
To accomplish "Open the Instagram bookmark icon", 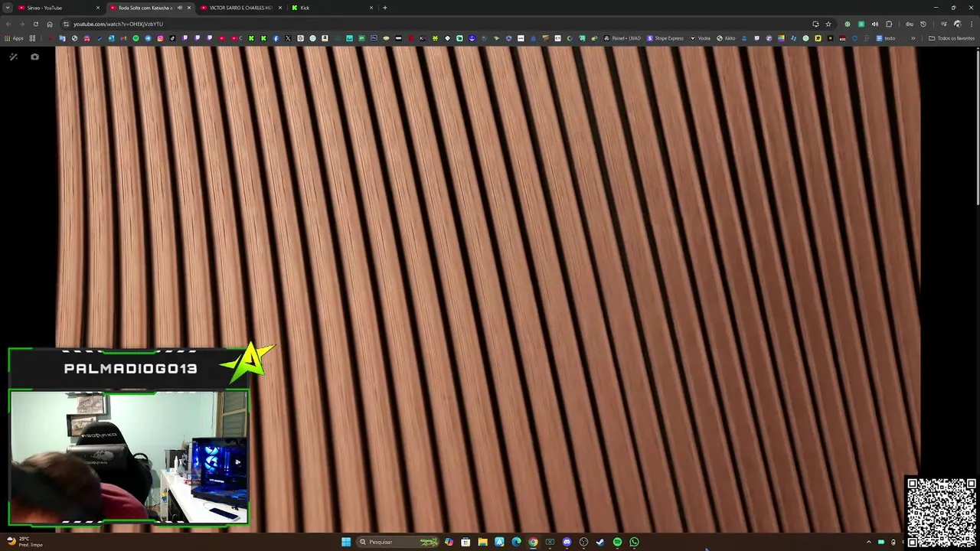I will pyautogui.click(x=160, y=38).
